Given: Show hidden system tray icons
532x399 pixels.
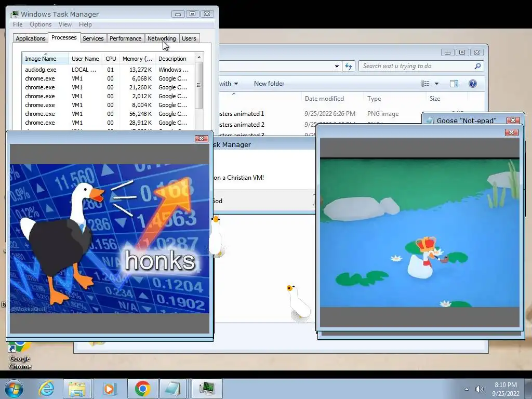Looking at the screenshot, I should point(467,389).
